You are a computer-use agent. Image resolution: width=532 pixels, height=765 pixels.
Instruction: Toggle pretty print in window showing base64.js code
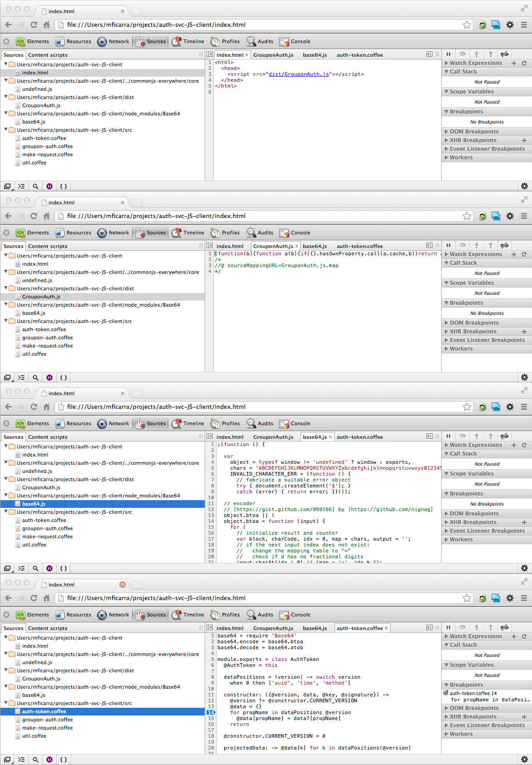pyautogui.click(x=64, y=568)
